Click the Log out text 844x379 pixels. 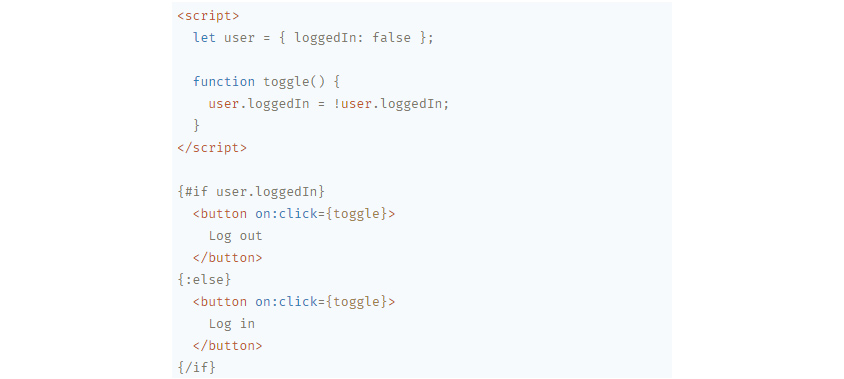[x=235, y=236]
